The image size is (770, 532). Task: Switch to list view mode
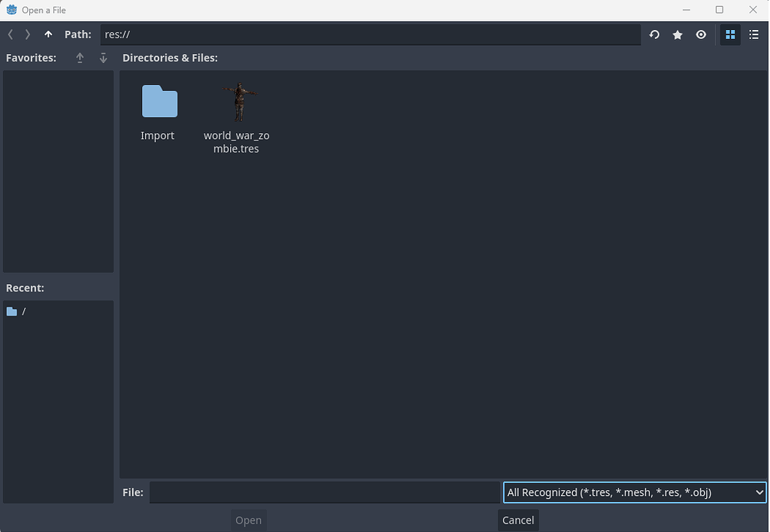pyautogui.click(x=754, y=35)
